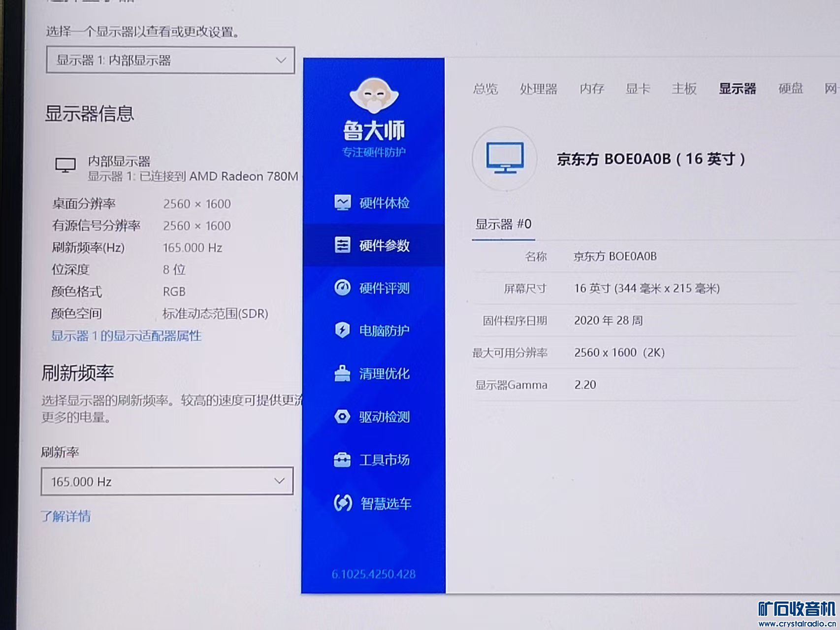Switch to the 内存 tab
The width and height of the screenshot is (840, 630).
click(x=591, y=89)
